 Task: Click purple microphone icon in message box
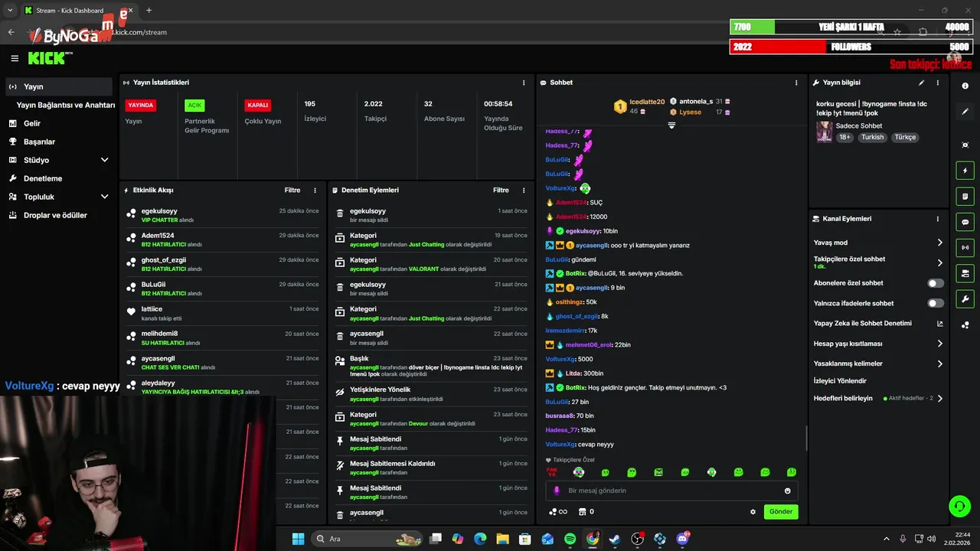click(x=557, y=491)
